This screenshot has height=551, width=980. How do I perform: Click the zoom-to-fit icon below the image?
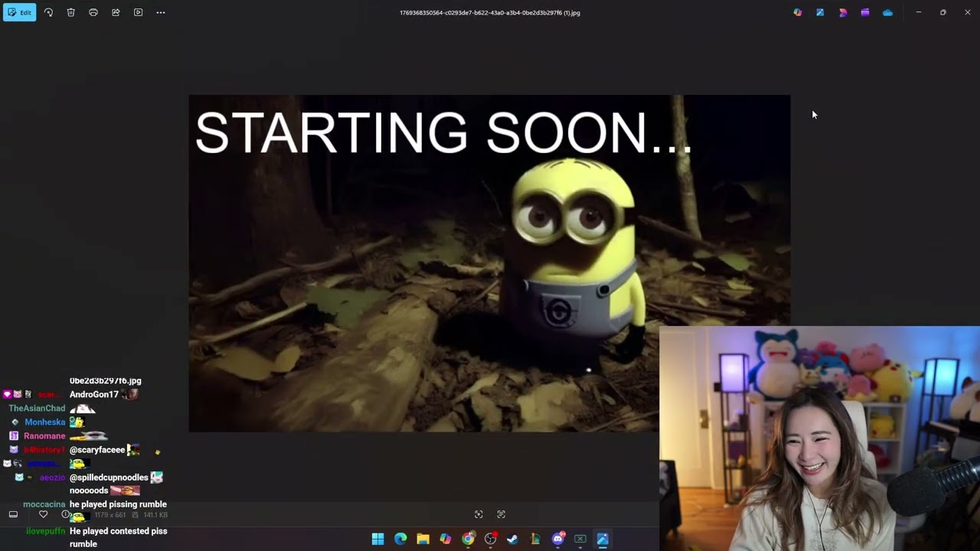479,514
